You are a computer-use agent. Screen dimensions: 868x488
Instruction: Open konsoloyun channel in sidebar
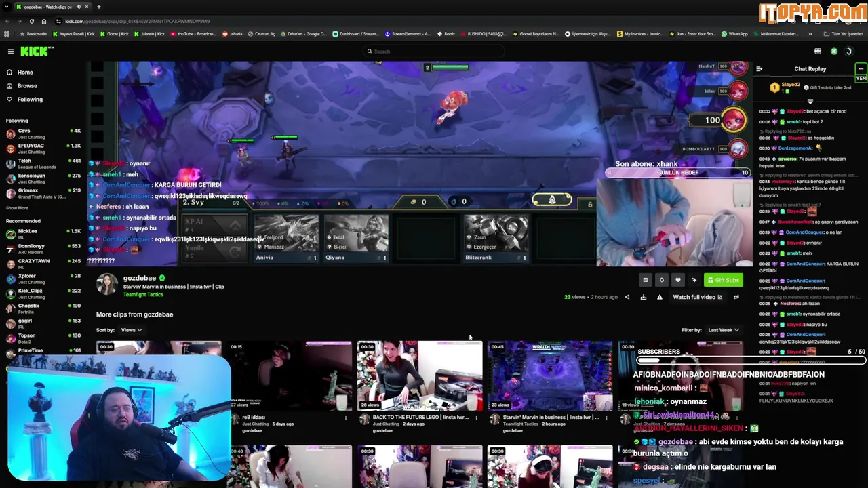[x=42, y=178]
